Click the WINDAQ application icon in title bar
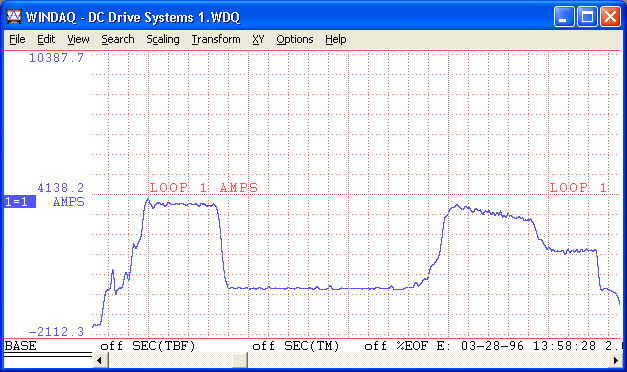This screenshot has width=627, height=372. click(x=14, y=17)
